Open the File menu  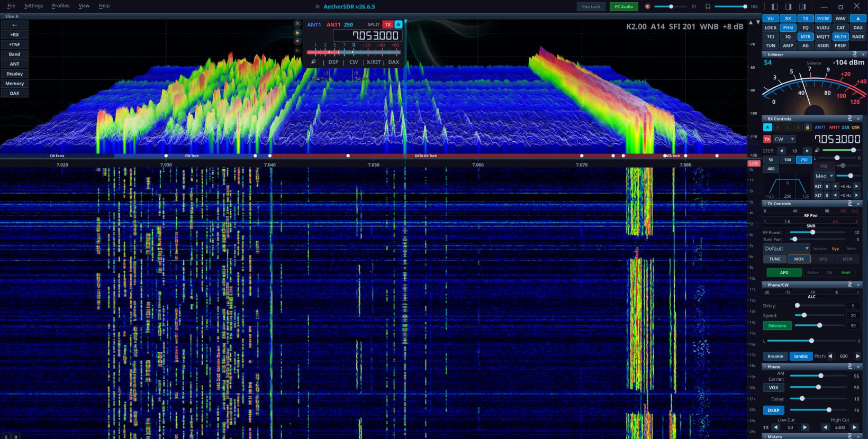[11, 6]
